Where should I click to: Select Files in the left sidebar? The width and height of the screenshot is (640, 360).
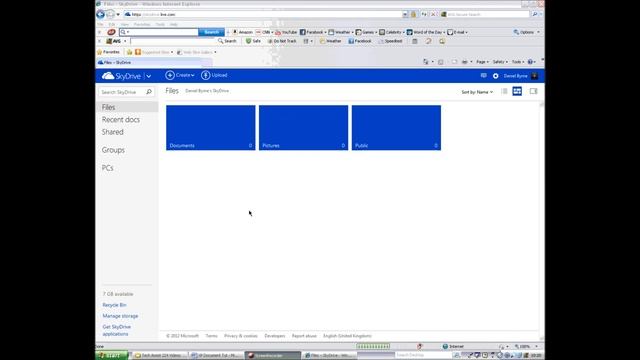127,107
